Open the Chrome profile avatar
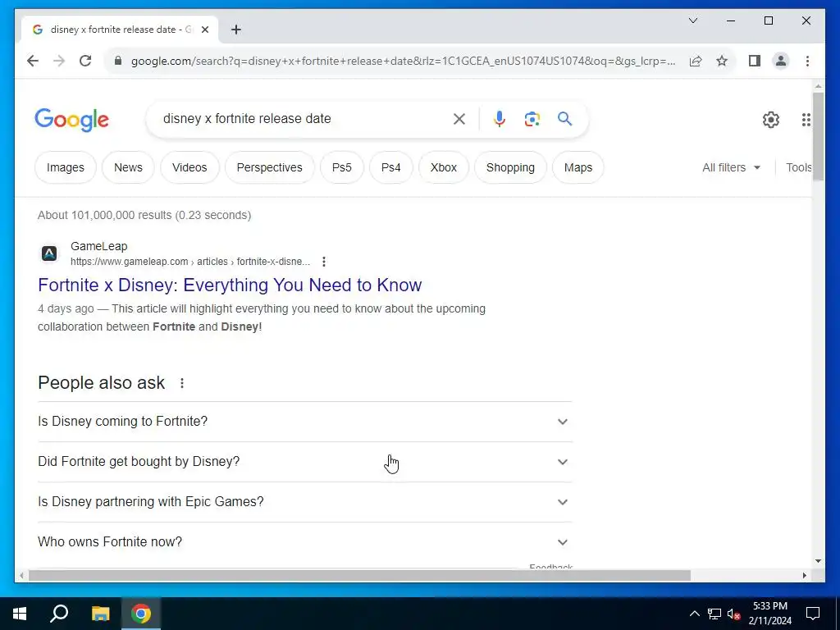The height and width of the screenshot is (630, 840). coord(781,61)
